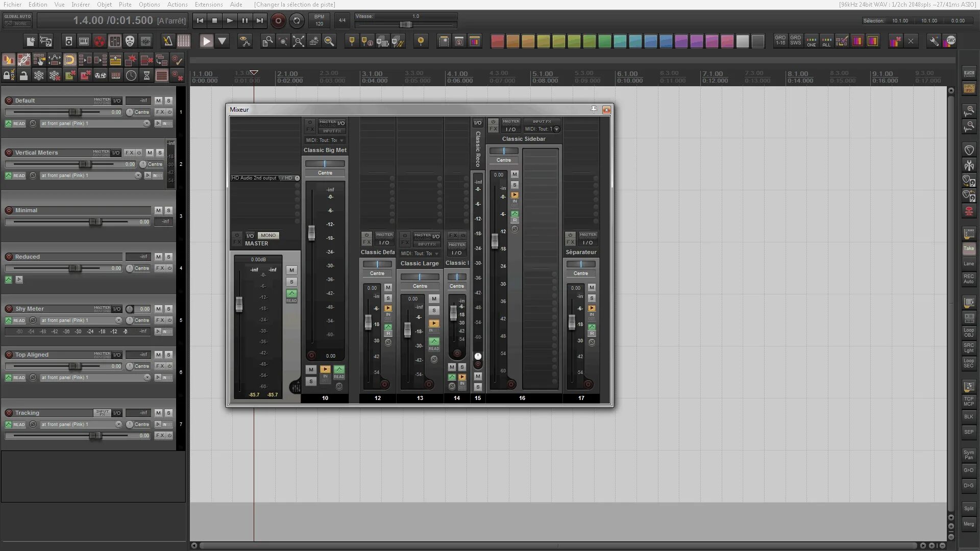Mute the Default track

click(x=158, y=101)
